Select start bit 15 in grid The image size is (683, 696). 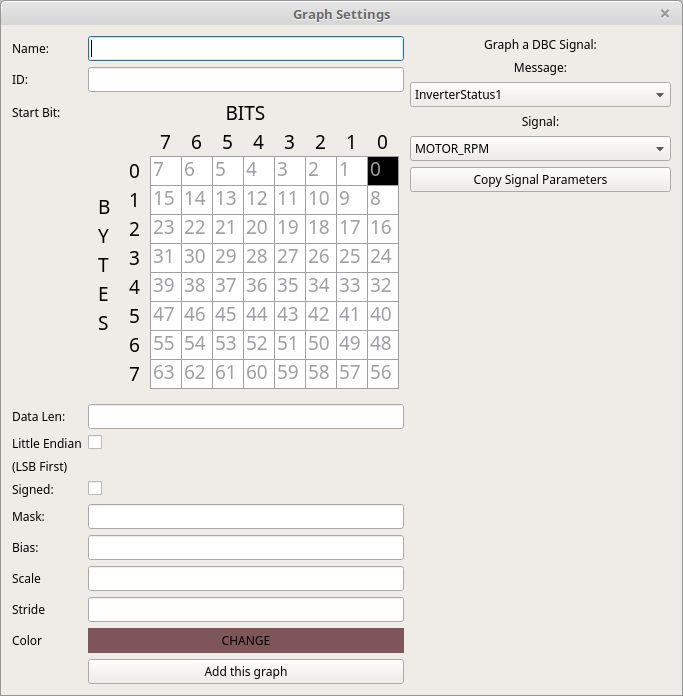(x=166, y=200)
